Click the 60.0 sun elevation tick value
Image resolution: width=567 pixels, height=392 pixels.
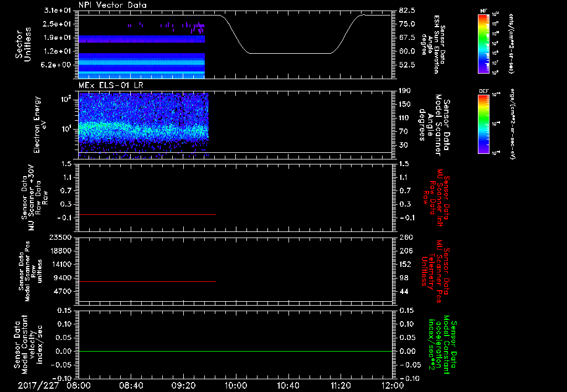(x=408, y=51)
